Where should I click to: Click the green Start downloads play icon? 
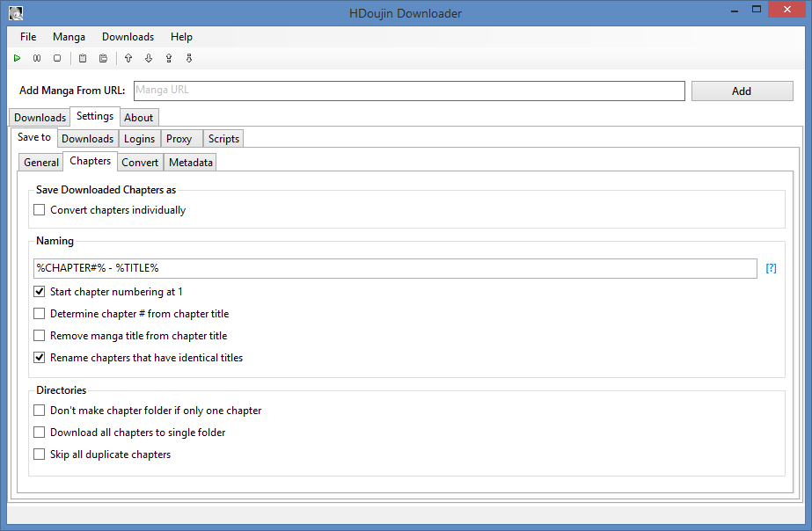pos(17,58)
